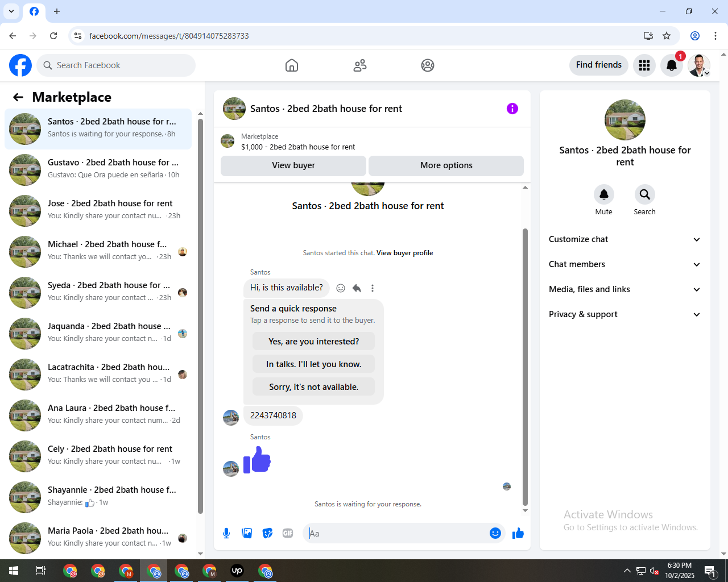
Task: Click the conversation list scrollbar
Action: (x=200, y=316)
